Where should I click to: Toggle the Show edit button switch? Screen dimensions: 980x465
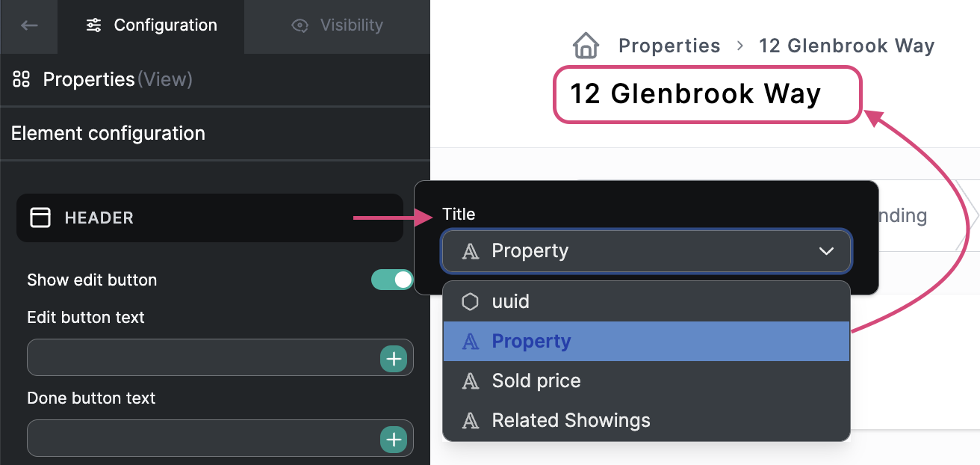(x=392, y=280)
